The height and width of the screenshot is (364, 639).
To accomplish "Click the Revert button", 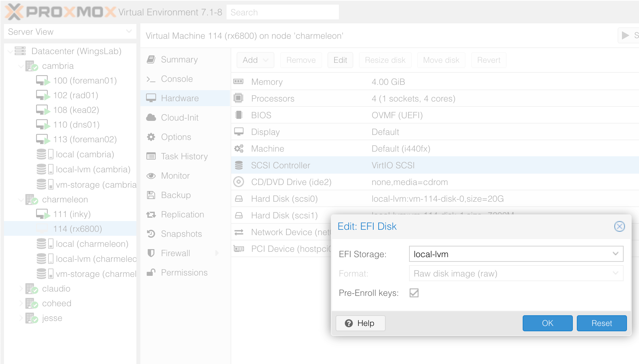I will coord(489,60).
